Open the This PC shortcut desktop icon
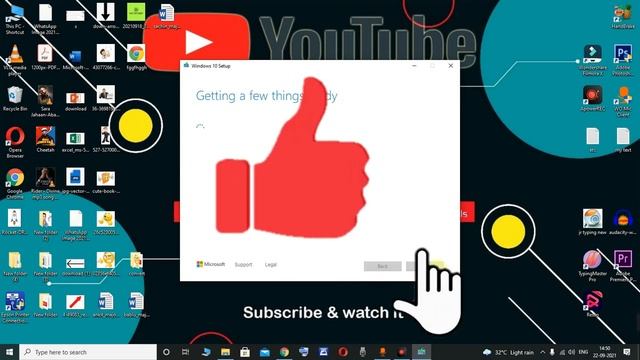Image resolution: width=640 pixels, height=360 pixels. coord(15,18)
